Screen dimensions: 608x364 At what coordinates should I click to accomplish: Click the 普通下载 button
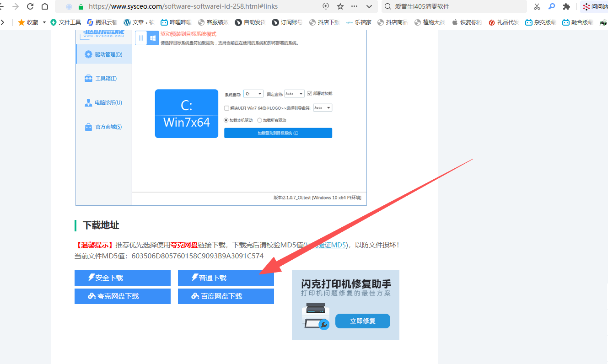(226, 278)
